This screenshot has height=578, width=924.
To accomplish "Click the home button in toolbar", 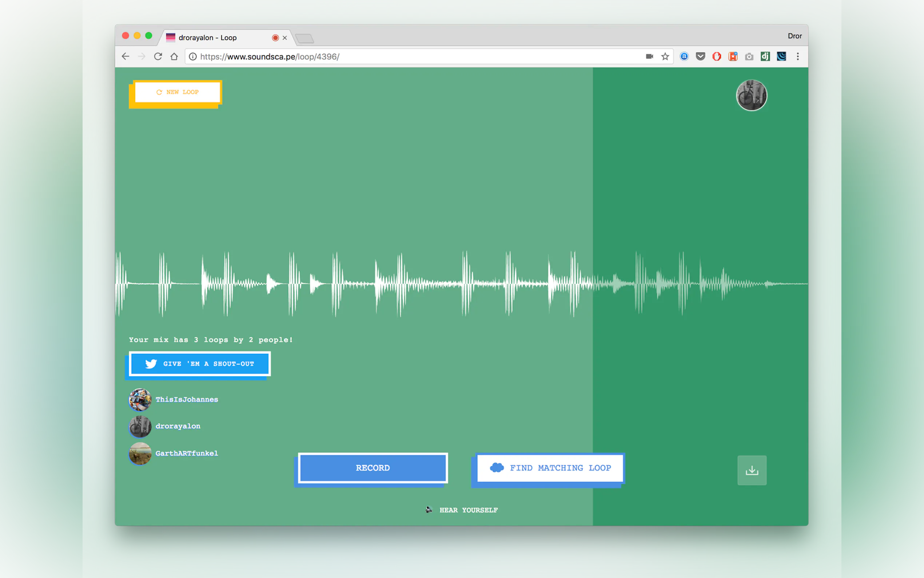I will (174, 56).
